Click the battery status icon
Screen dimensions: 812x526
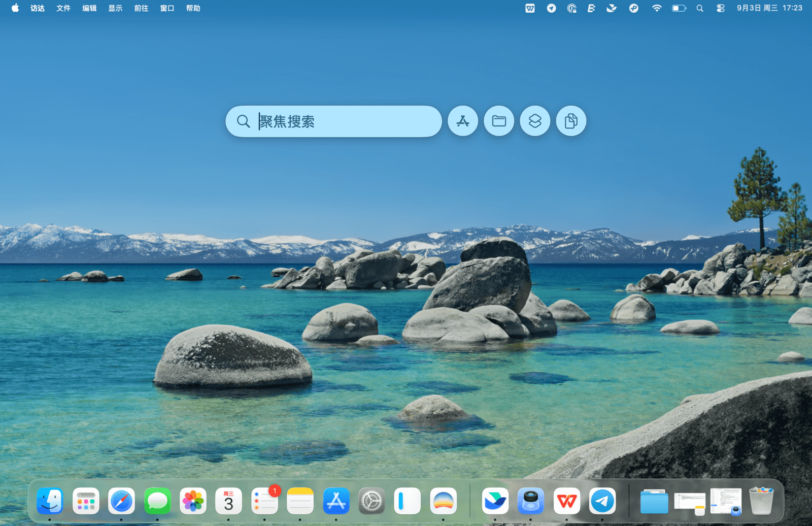[x=679, y=8]
